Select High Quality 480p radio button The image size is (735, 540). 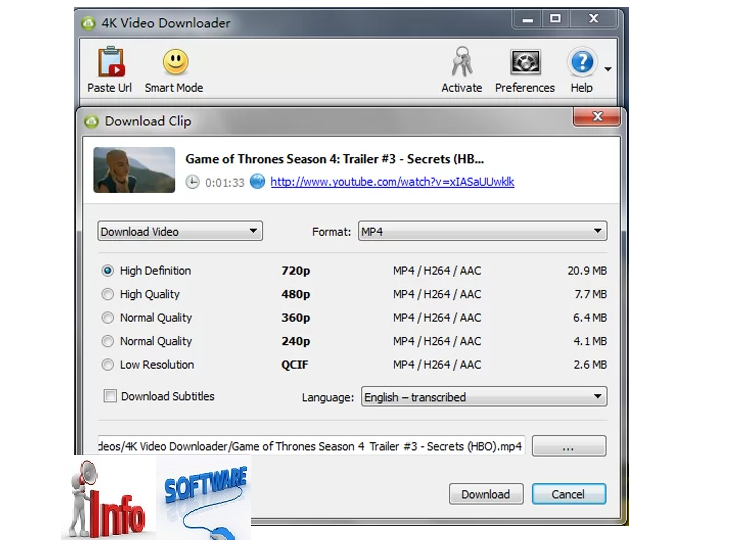(107, 294)
